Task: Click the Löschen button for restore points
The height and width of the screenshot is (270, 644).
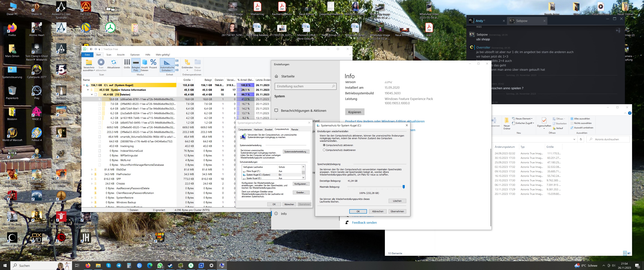Action: click(x=397, y=201)
